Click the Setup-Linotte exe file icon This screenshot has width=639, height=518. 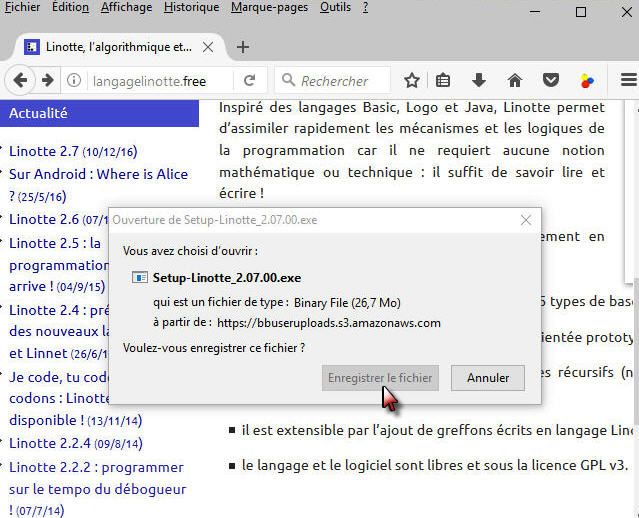(x=139, y=278)
